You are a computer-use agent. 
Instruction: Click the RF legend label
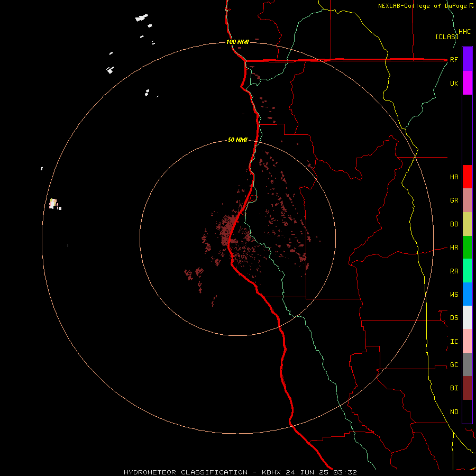(454, 60)
